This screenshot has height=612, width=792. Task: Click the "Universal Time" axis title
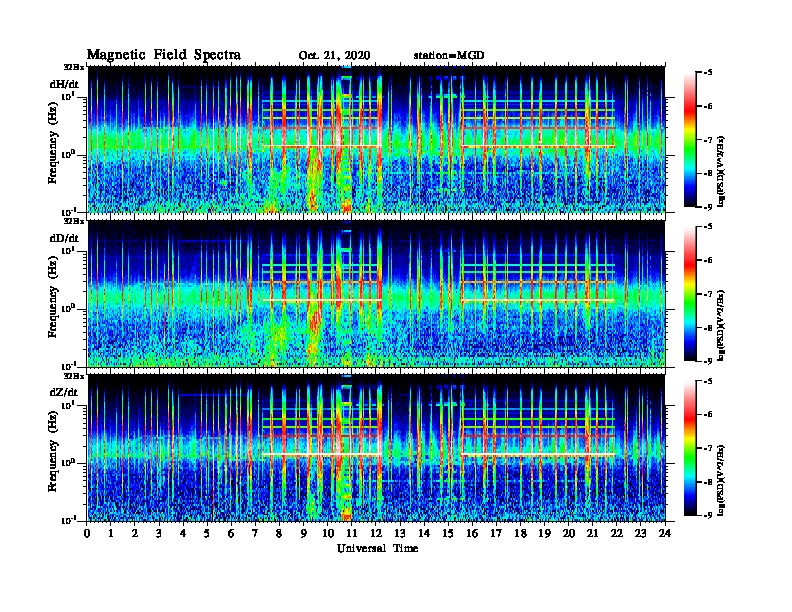[x=377, y=548]
